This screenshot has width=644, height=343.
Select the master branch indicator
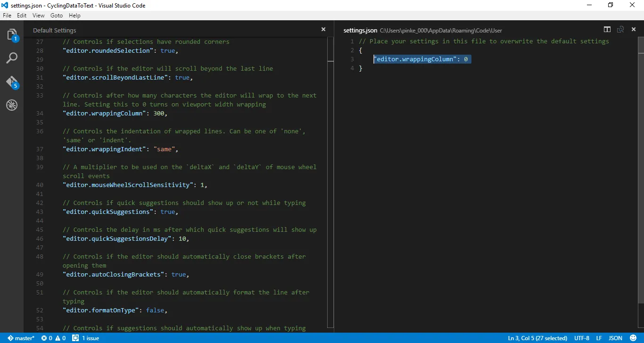pos(21,338)
